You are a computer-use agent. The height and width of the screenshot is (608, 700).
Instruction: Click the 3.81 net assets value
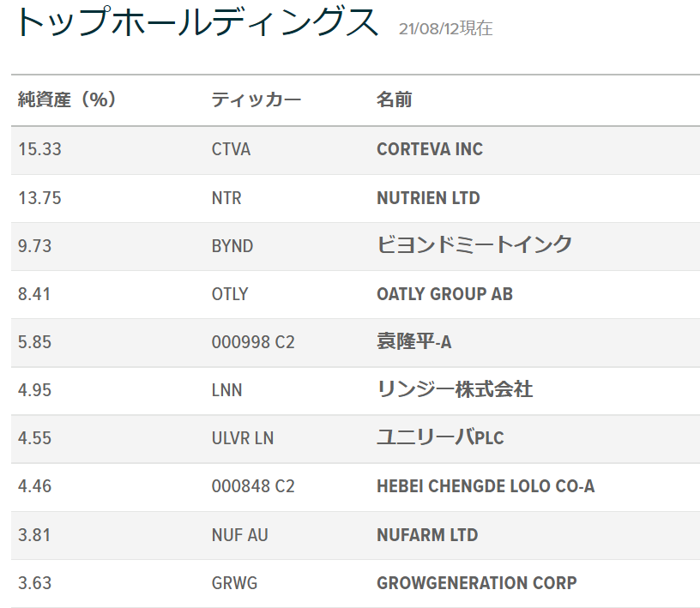pos(34,535)
